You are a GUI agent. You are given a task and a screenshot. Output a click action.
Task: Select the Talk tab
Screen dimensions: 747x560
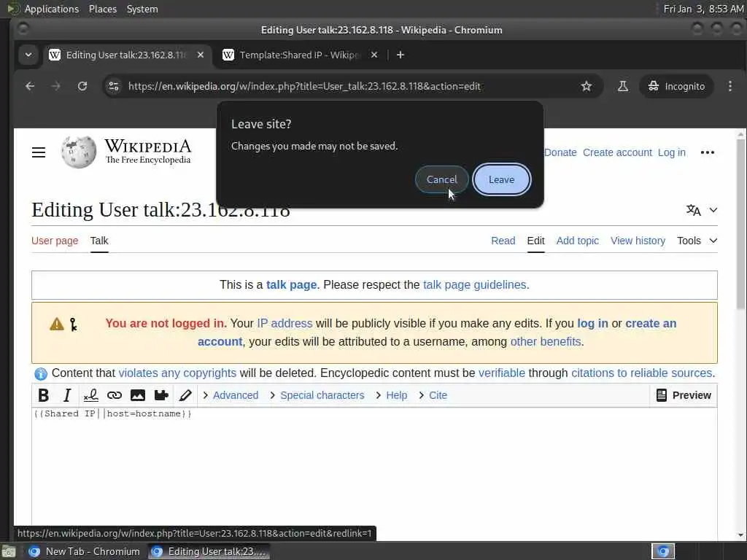click(99, 241)
